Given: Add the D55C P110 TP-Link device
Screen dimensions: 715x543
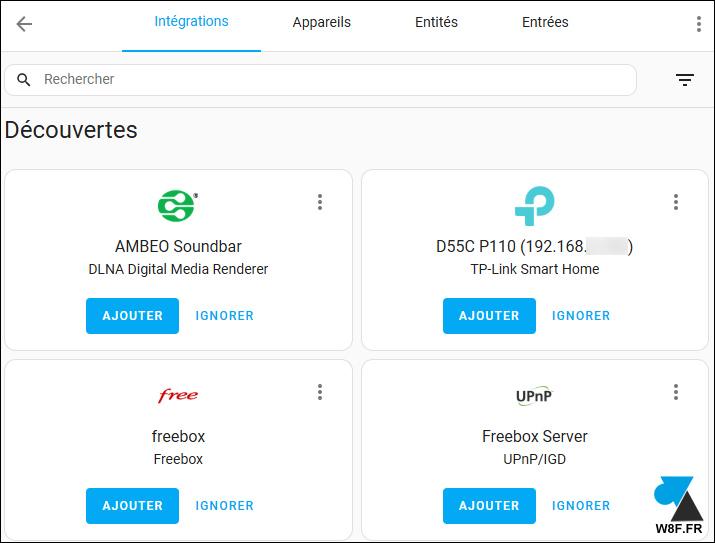Looking at the screenshot, I should pos(489,315).
